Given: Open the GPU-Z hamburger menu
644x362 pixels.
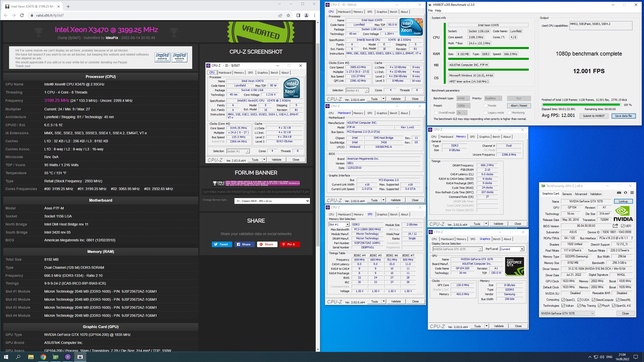Looking at the screenshot, I should pyautogui.click(x=632, y=193).
